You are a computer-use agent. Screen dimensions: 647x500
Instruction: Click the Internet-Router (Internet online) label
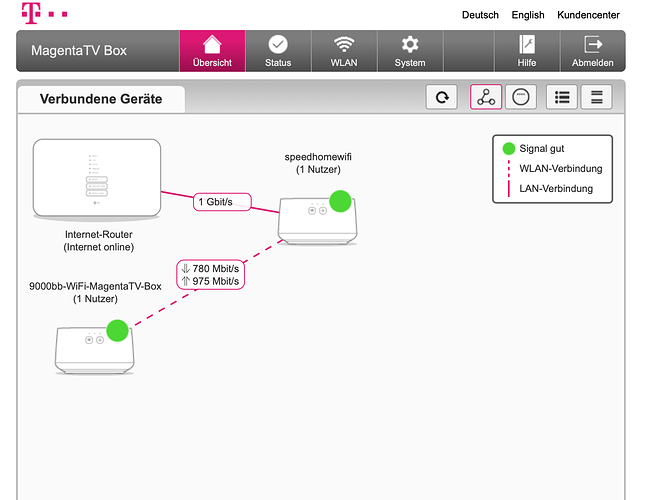pos(99,241)
